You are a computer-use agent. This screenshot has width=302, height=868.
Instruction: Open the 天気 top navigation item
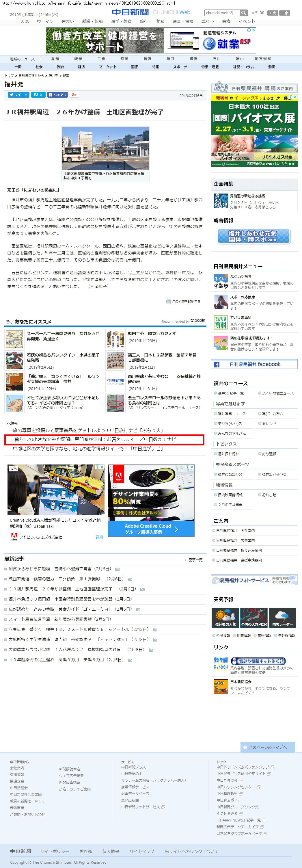pos(24,21)
